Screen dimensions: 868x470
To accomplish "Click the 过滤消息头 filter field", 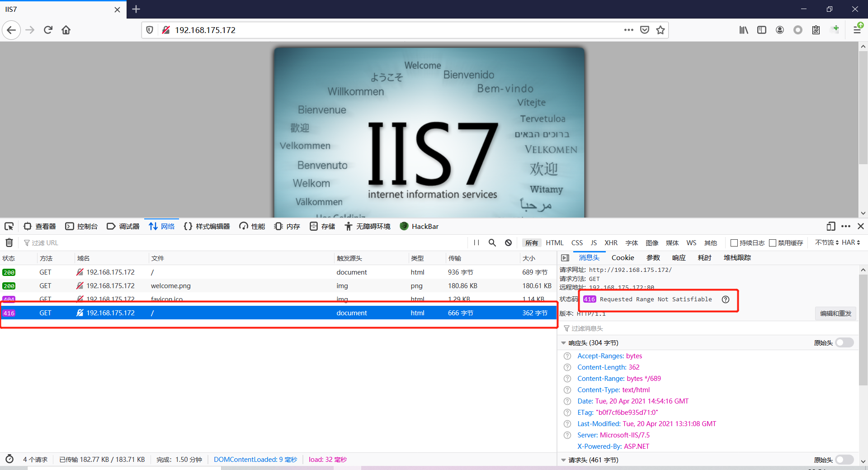I will (x=708, y=328).
